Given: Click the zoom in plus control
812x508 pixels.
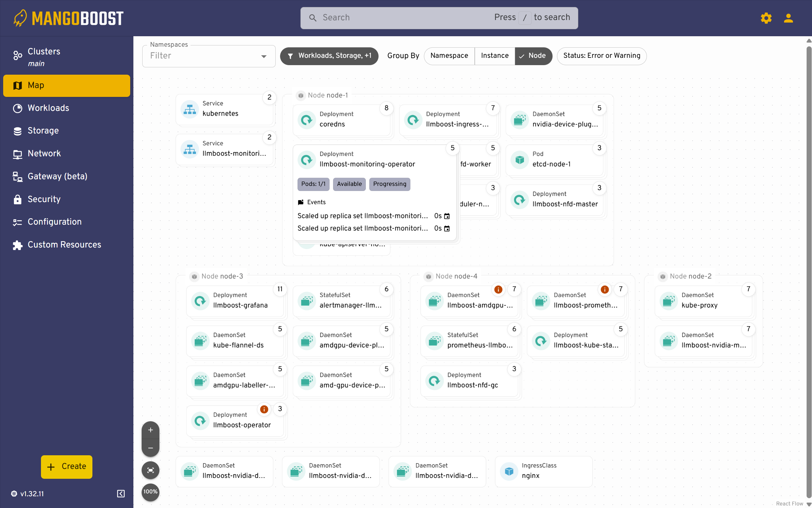Looking at the screenshot, I should pyautogui.click(x=151, y=430).
